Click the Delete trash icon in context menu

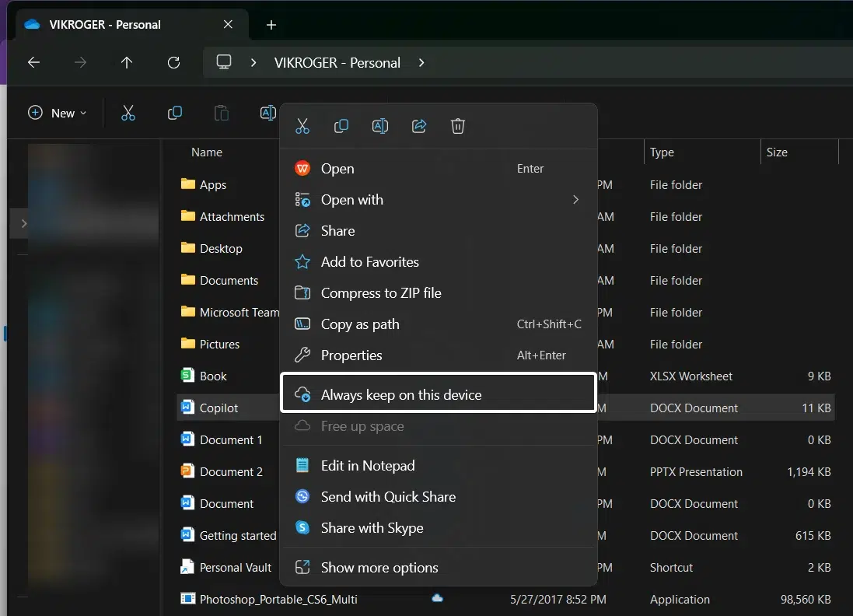pos(458,126)
